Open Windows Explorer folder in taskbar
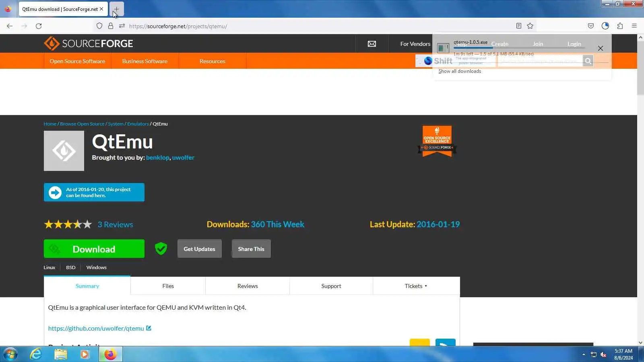Viewport: 644px width, 362px height. coord(60,354)
